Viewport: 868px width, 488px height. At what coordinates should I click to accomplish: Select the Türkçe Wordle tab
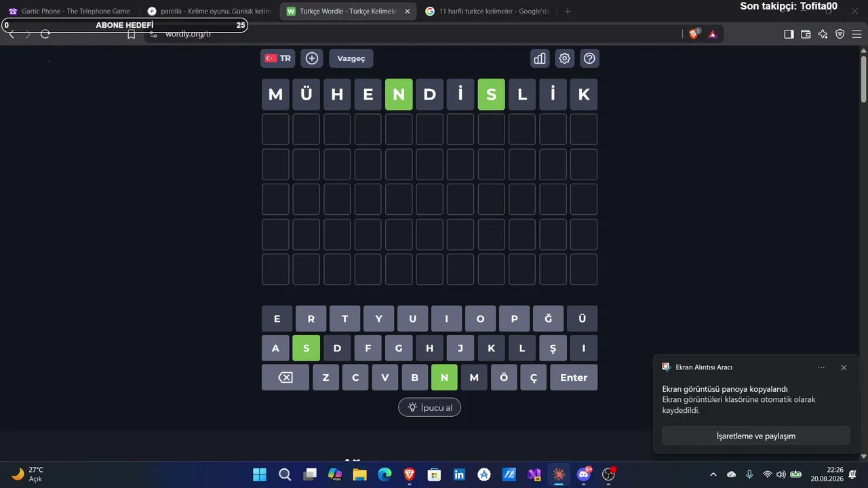(x=348, y=11)
